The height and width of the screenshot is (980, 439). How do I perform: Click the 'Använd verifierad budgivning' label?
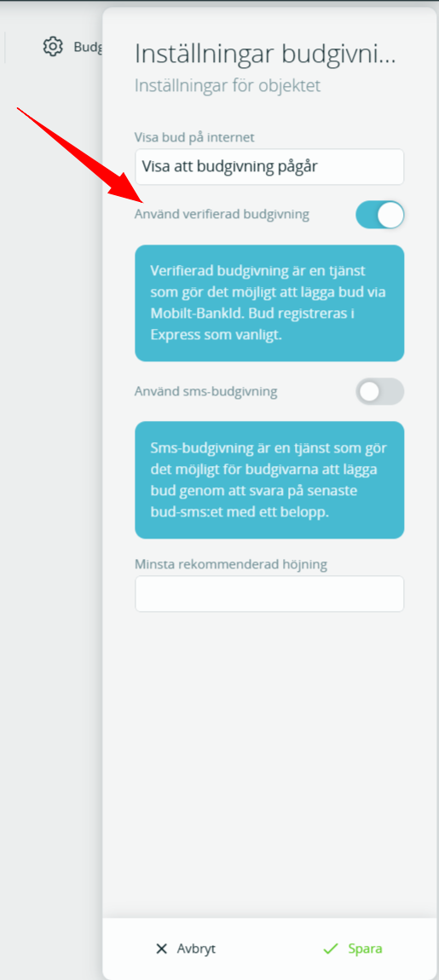tap(222, 215)
